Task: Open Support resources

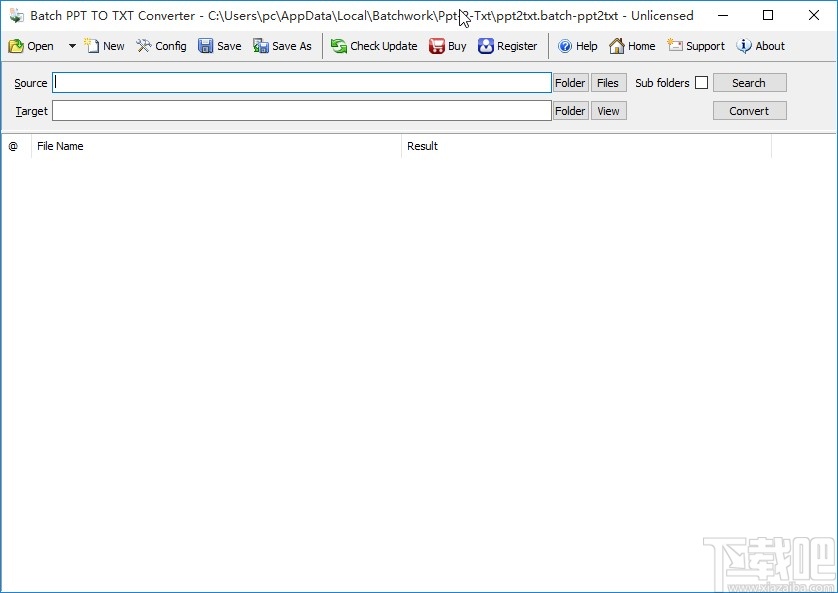Action: [696, 45]
